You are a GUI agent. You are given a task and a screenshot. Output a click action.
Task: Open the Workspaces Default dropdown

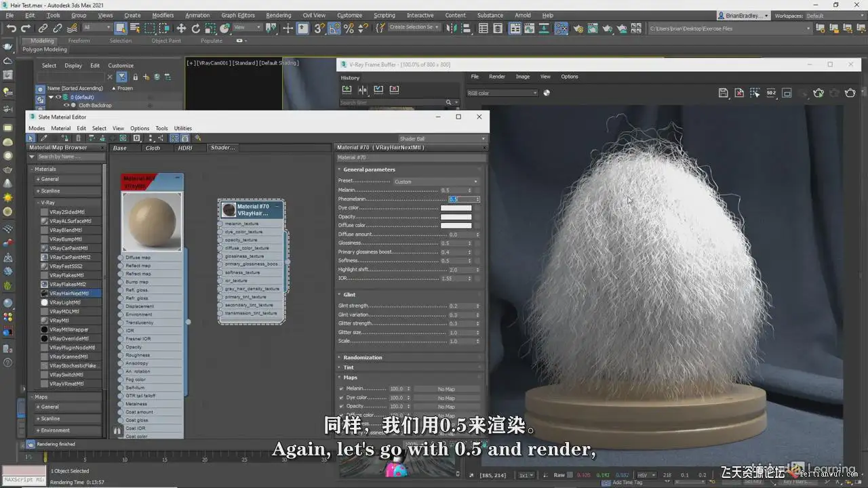834,16
